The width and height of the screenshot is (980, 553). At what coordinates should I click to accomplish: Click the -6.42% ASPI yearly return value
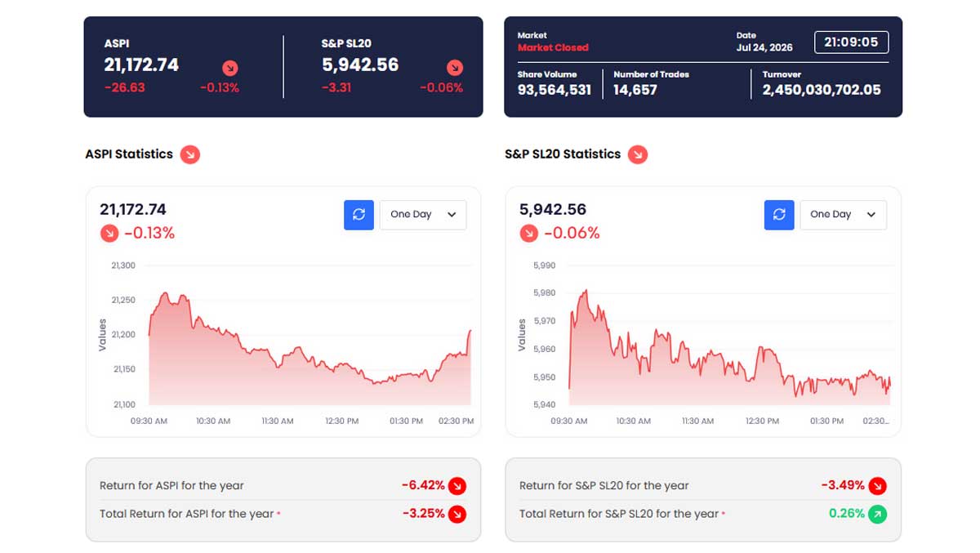(x=423, y=485)
